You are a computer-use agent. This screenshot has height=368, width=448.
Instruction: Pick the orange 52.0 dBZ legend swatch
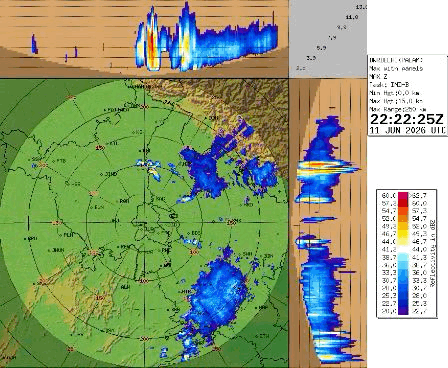[402, 219]
